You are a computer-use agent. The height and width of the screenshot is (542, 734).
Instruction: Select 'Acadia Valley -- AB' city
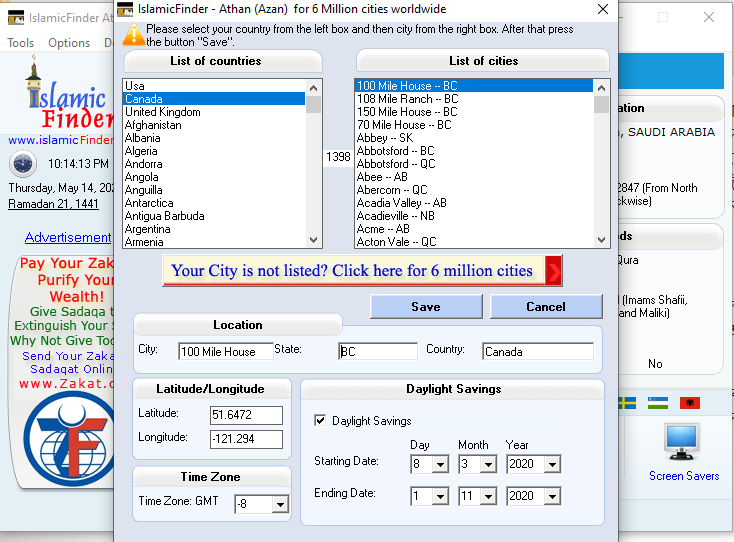coord(474,203)
